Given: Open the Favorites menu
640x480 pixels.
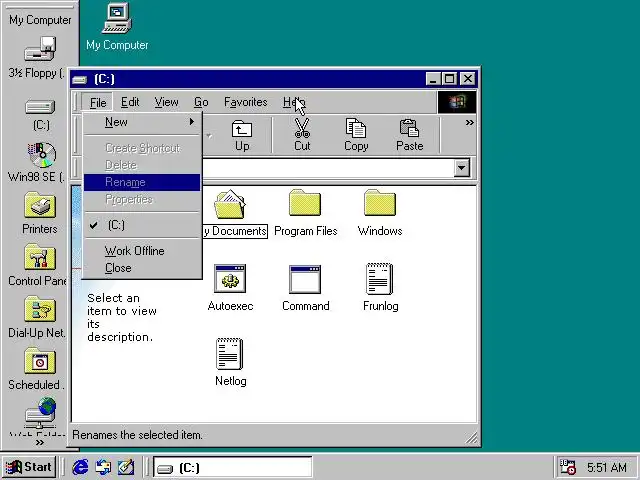Looking at the screenshot, I should point(245,102).
